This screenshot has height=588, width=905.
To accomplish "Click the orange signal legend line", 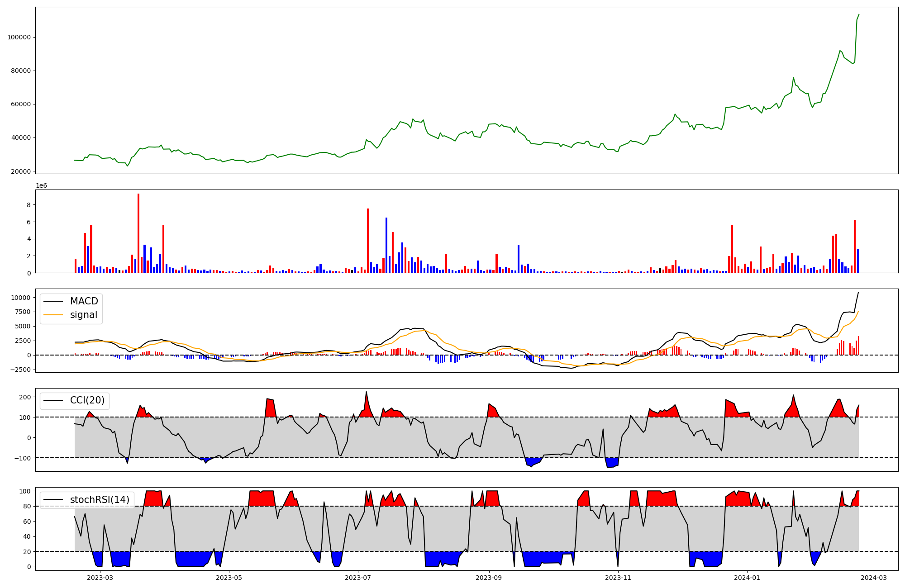I will pos(53,315).
